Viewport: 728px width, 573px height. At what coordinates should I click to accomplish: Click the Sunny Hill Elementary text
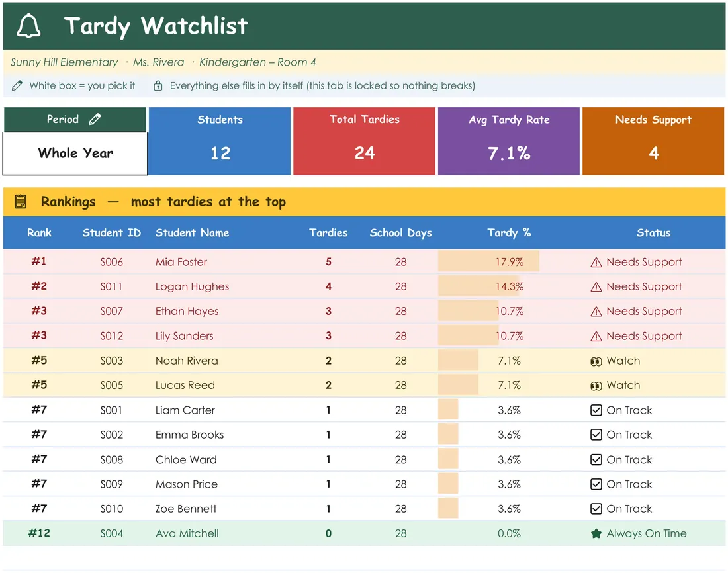pos(64,62)
